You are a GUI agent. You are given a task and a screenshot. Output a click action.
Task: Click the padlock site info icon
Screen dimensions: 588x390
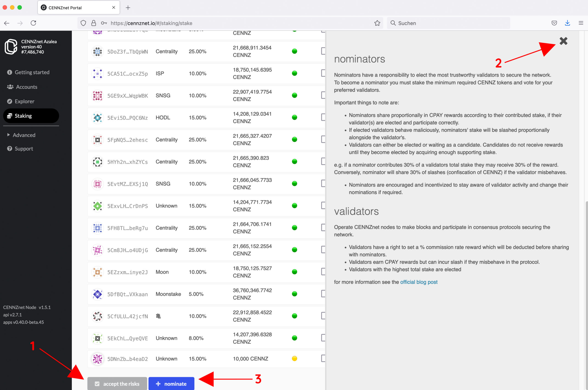pos(94,23)
